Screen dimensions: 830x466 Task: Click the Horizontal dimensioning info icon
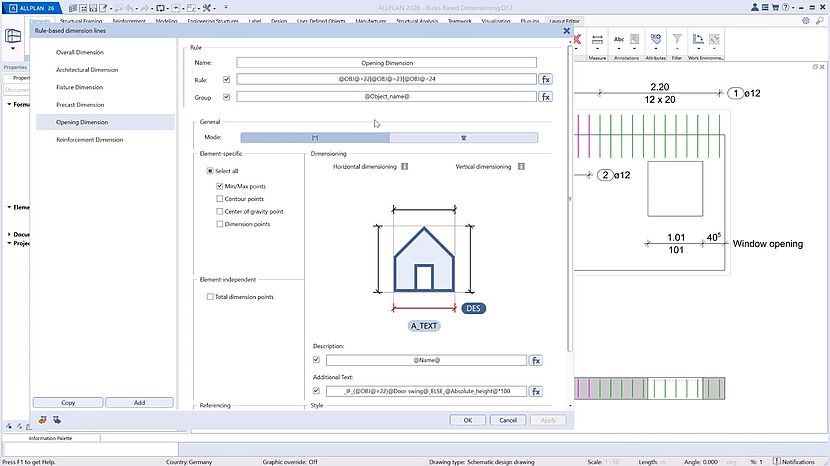click(405, 167)
